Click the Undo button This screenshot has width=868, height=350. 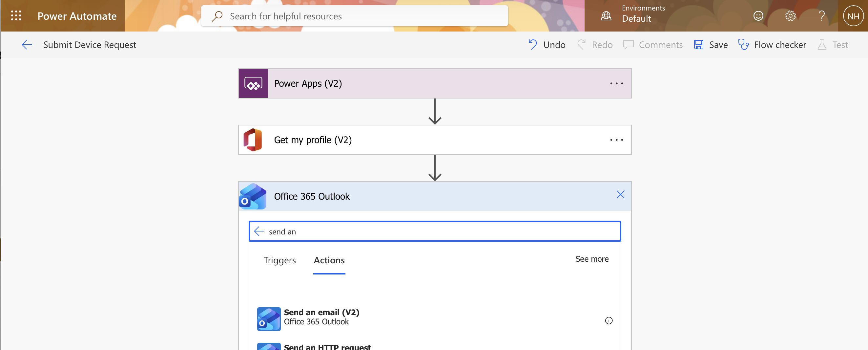[x=547, y=45]
